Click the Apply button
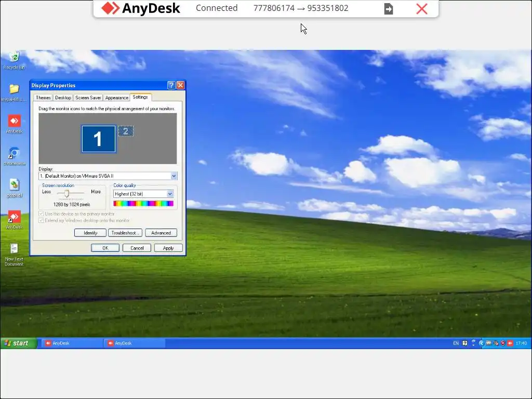 pos(168,248)
